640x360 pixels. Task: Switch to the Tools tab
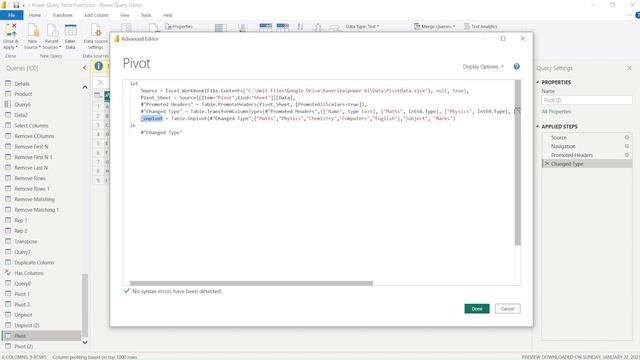pos(146,15)
